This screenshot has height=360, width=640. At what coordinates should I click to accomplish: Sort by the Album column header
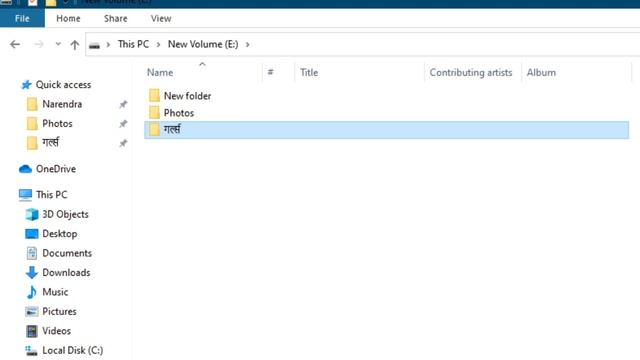pyautogui.click(x=541, y=72)
